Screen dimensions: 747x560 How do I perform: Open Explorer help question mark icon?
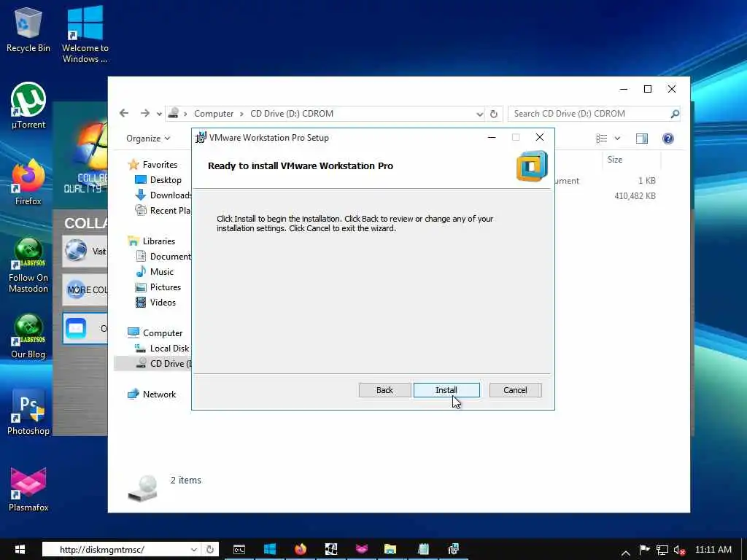click(x=668, y=138)
